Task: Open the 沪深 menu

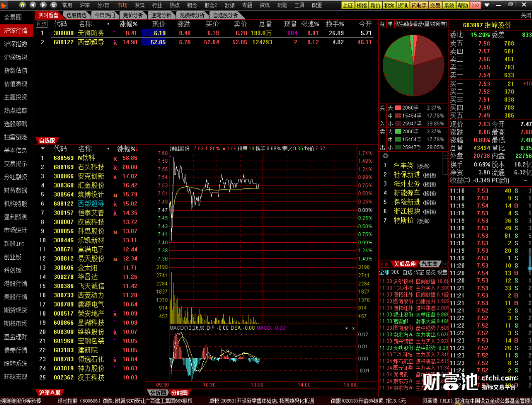Action: click(85, 5)
